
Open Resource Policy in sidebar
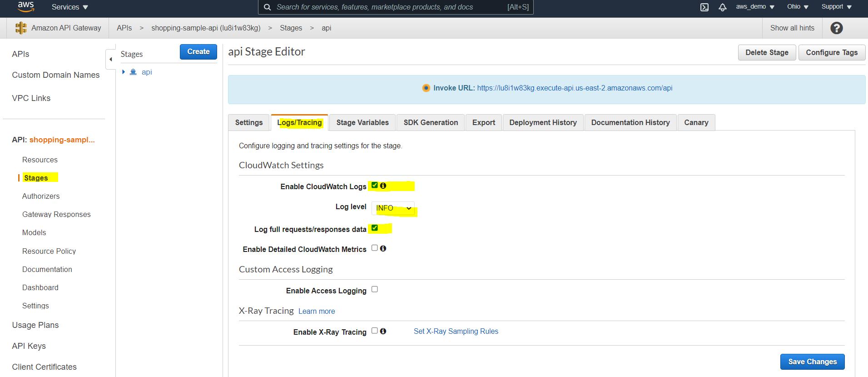click(49, 251)
